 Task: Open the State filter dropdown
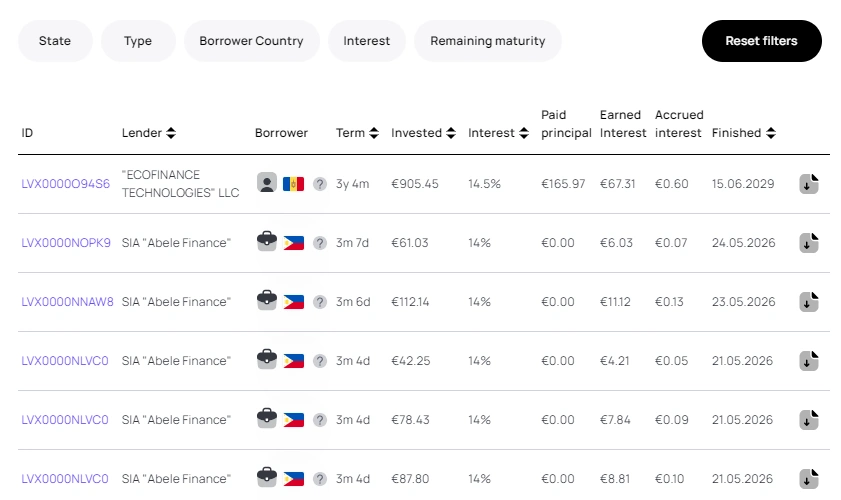[55, 41]
